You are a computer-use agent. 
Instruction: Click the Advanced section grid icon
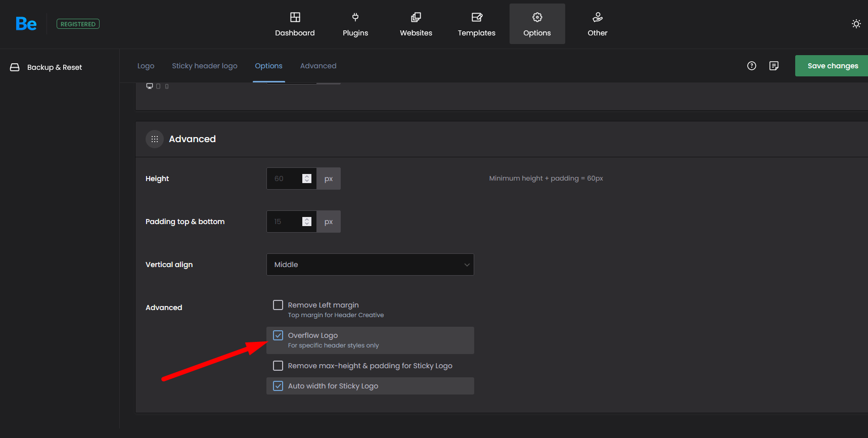[x=155, y=139]
